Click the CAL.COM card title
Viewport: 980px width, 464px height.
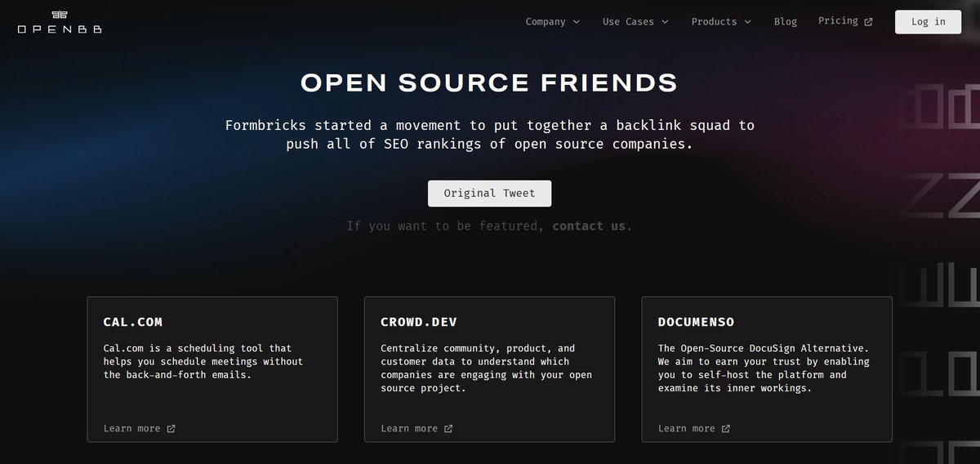[133, 322]
